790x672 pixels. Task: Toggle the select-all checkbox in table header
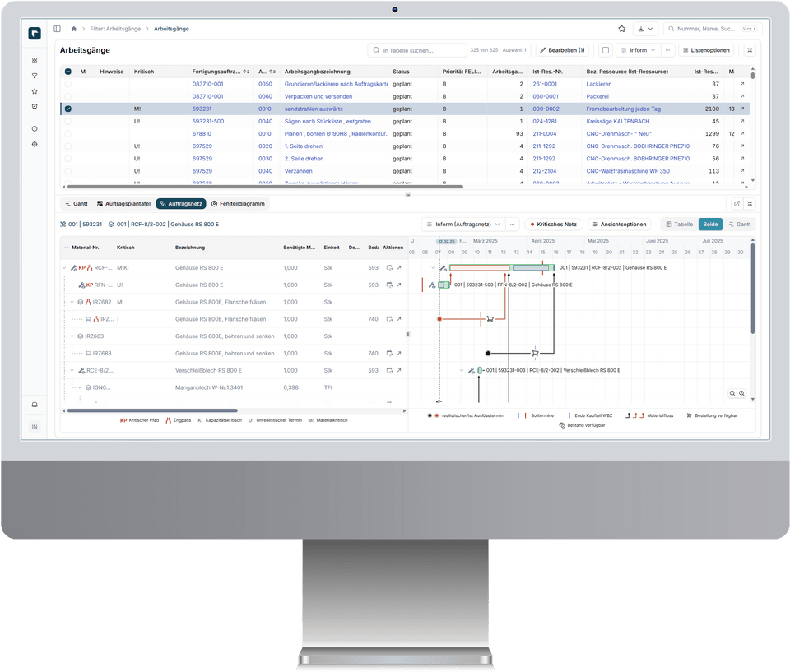68,72
